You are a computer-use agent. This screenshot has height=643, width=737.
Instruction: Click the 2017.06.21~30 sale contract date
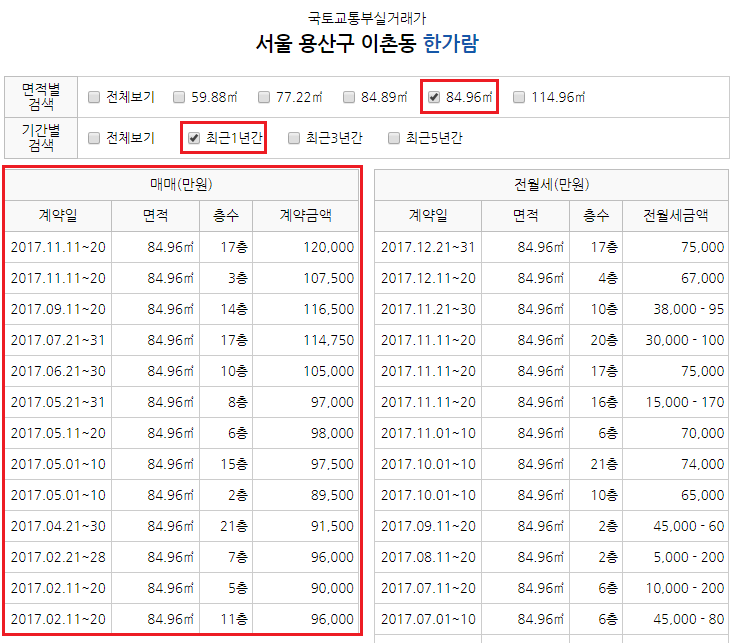click(58, 371)
